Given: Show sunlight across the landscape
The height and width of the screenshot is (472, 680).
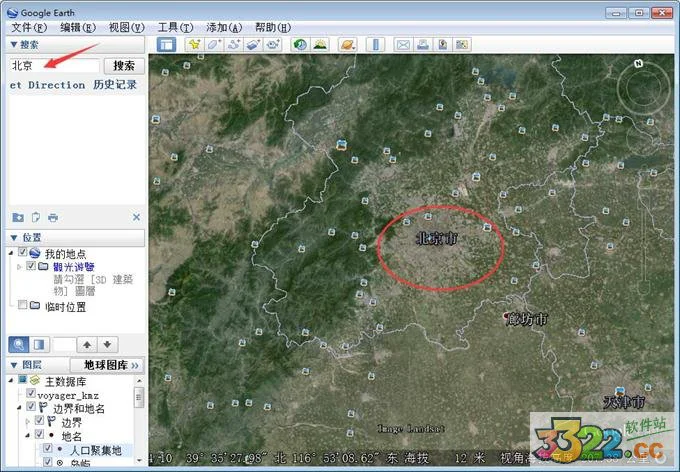Looking at the screenshot, I should click(x=320, y=45).
